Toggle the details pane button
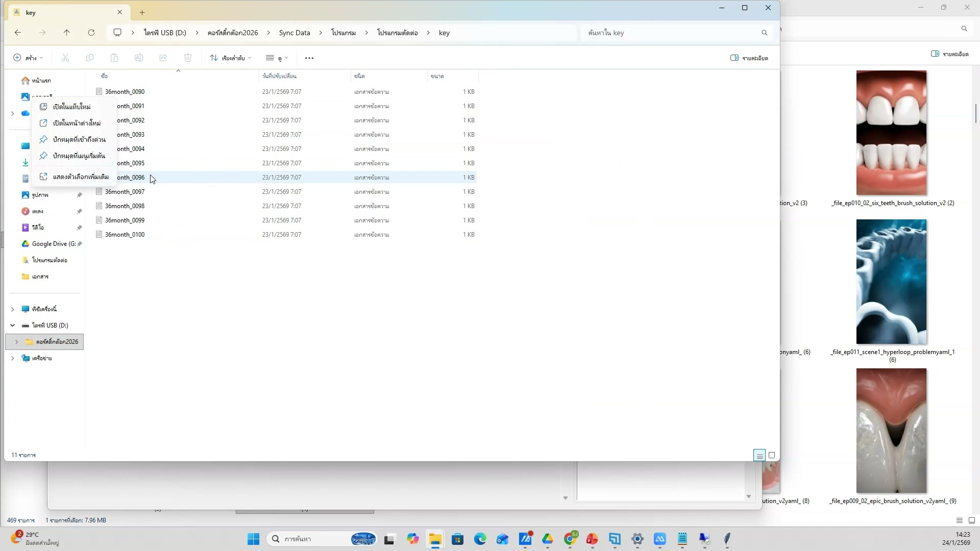 749,58
